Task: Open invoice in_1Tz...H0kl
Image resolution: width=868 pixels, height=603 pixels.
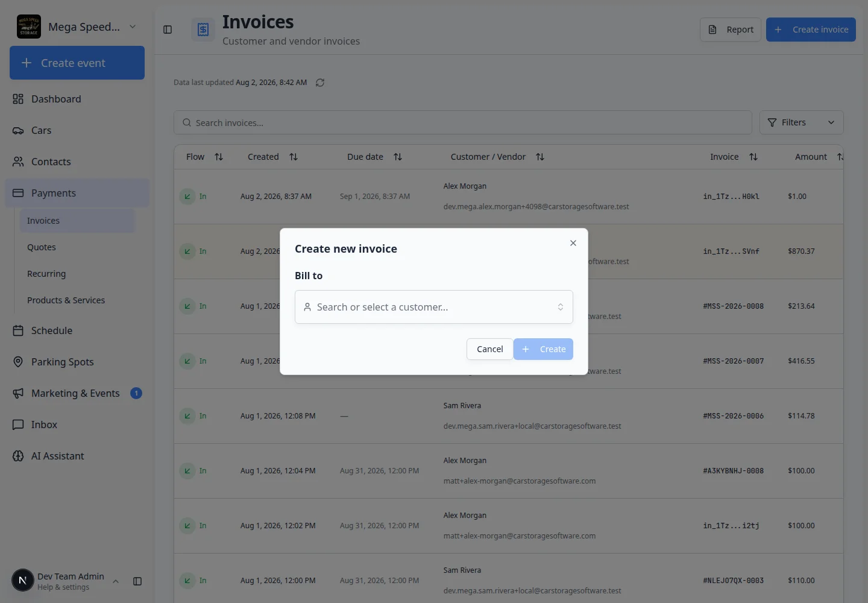Action: click(731, 197)
